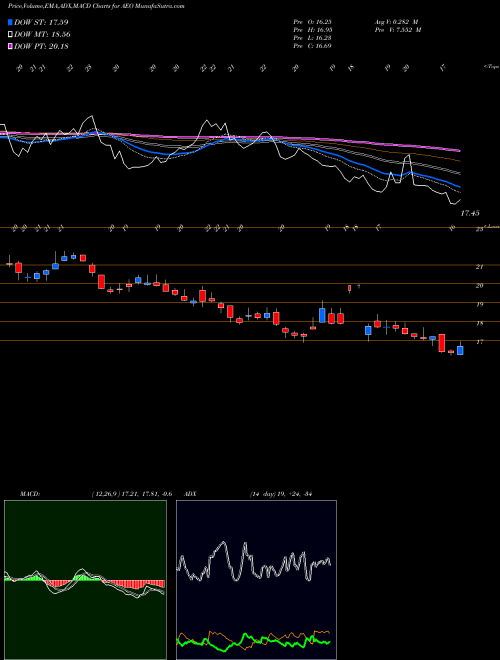Select the 'DOW MT: 18.56' legend label
This screenshot has width=500, height=660.
pyautogui.click(x=42, y=35)
